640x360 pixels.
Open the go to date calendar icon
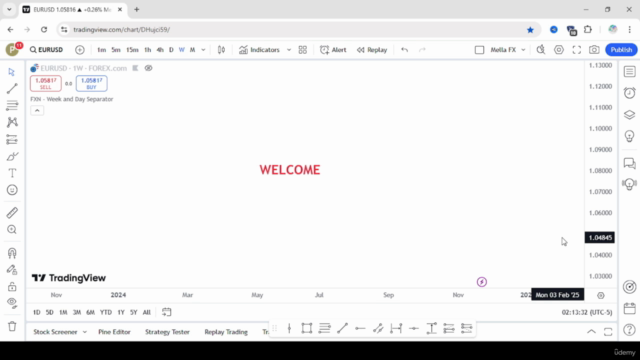point(167,312)
